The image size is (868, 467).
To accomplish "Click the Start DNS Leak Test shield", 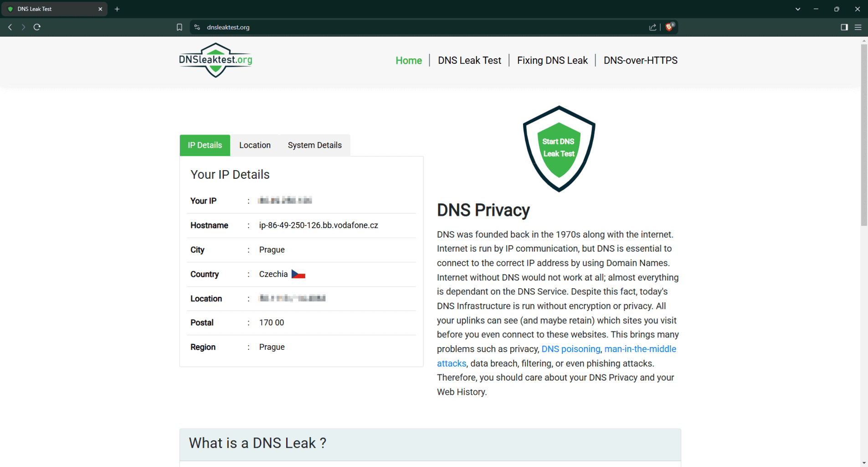I will tap(559, 148).
